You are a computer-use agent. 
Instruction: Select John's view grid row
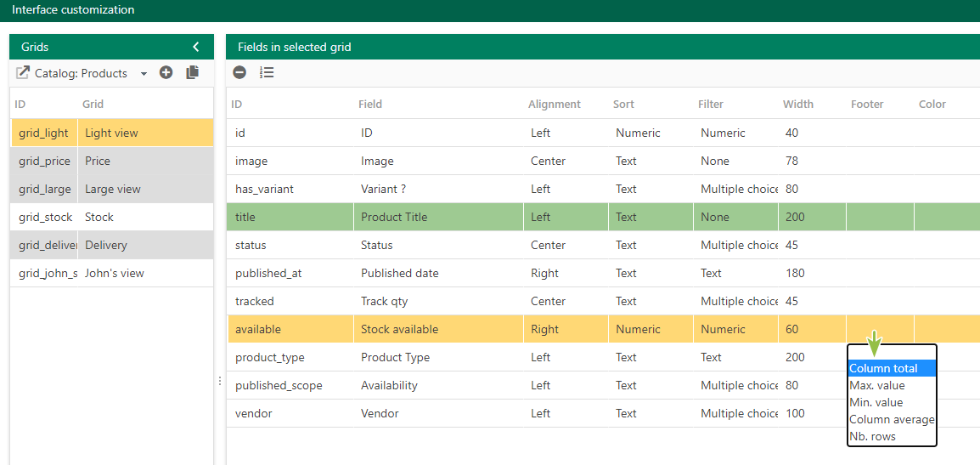click(x=112, y=274)
